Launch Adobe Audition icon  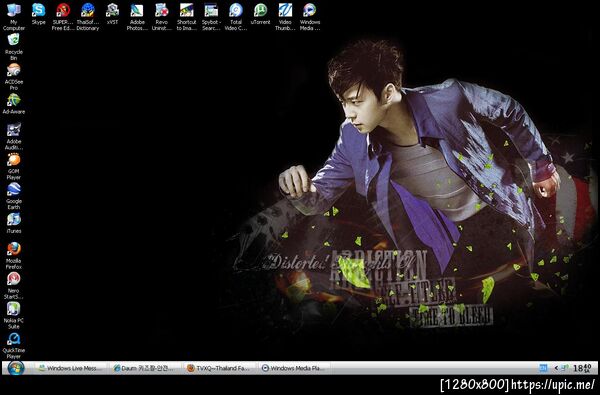(14, 136)
